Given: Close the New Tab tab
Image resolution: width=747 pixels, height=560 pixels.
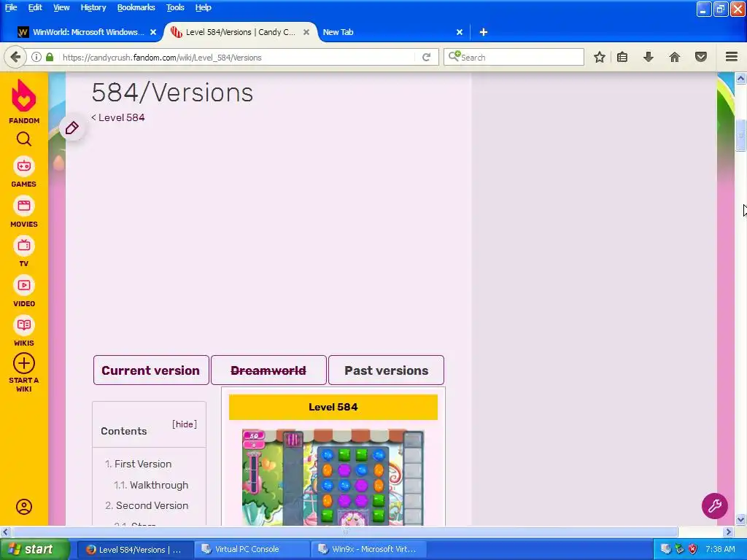Looking at the screenshot, I should pyautogui.click(x=460, y=32).
